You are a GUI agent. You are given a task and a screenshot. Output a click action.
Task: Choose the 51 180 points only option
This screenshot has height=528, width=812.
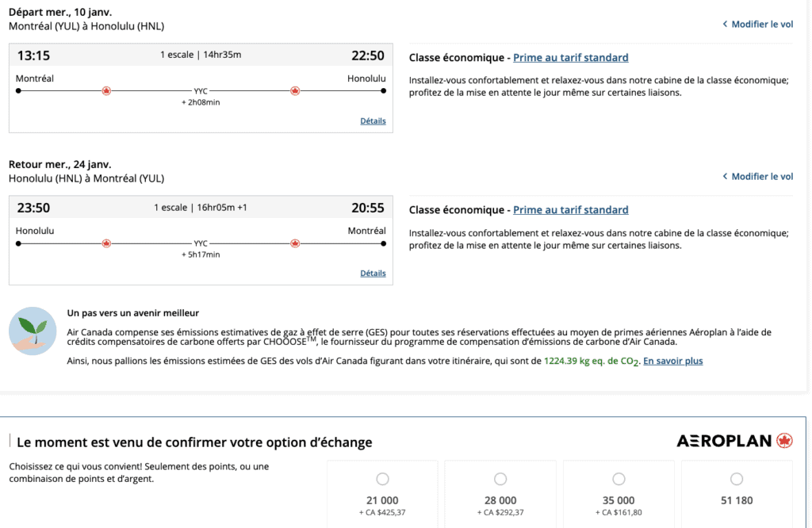coord(737,479)
